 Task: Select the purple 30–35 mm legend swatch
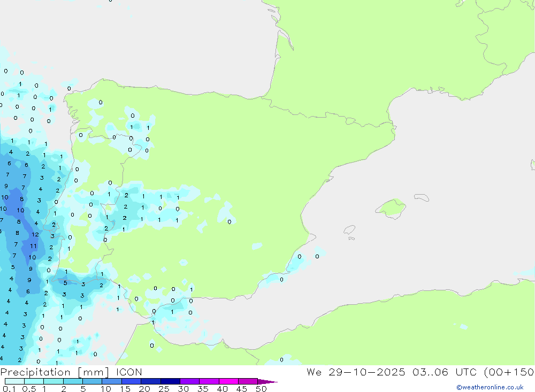pyautogui.click(x=189, y=381)
